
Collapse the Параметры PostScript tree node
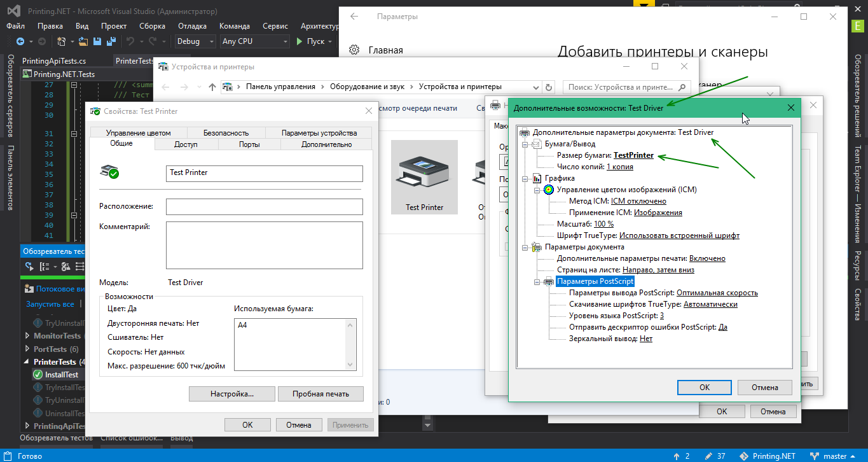(537, 282)
